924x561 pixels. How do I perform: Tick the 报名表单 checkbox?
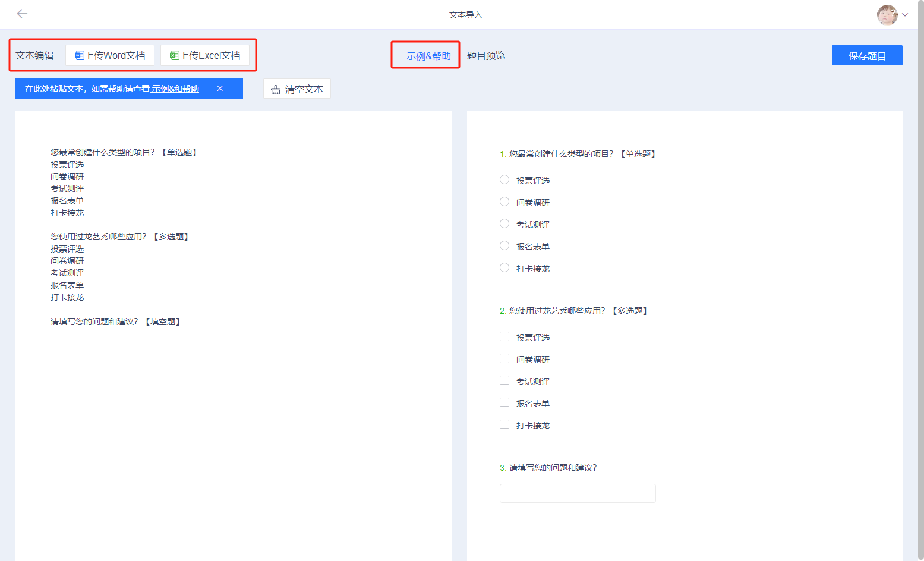pos(504,402)
